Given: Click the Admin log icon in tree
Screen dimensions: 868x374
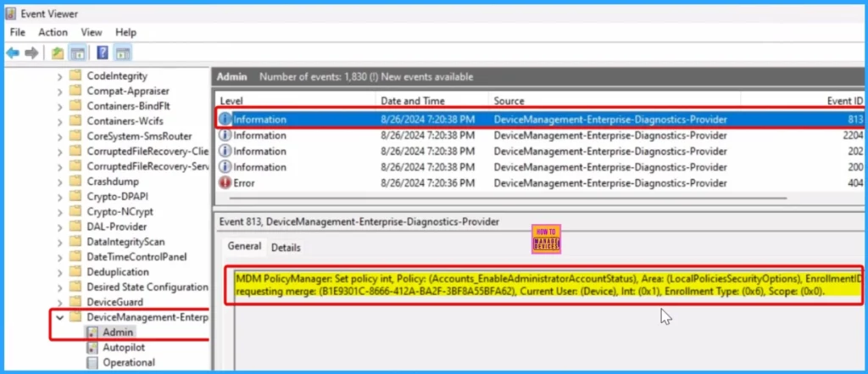Looking at the screenshot, I should point(92,332).
